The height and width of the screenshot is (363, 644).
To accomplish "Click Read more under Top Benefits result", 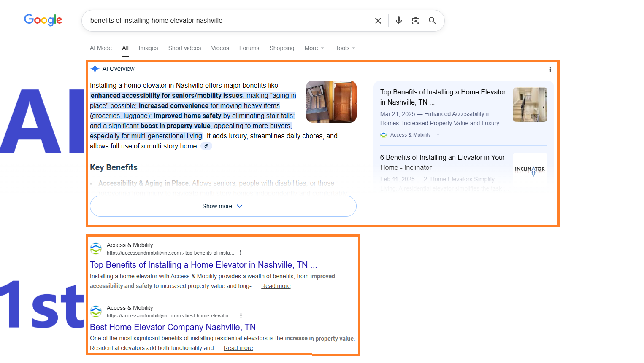I will click(276, 286).
